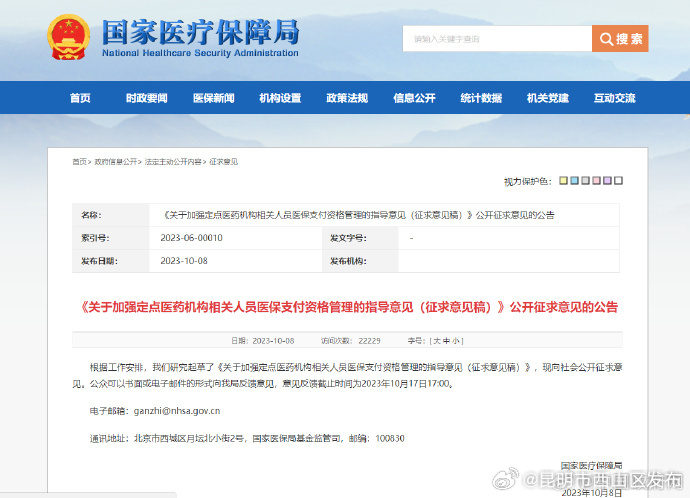Click the national emblem logo
The height and width of the screenshot is (498, 690).
click(x=68, y=37)
